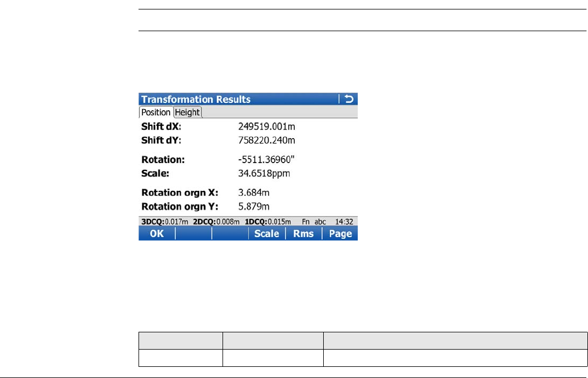Show residuals with the Rms softkey
This screenshot has width=588, height=378.
tap(303, 233)
